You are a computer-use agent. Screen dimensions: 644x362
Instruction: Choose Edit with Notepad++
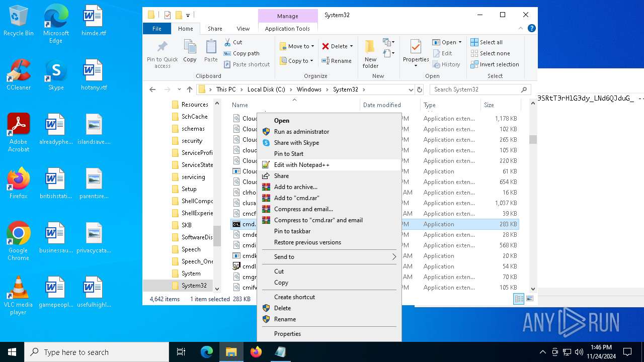pyautogui.click(x=329, y=165)
